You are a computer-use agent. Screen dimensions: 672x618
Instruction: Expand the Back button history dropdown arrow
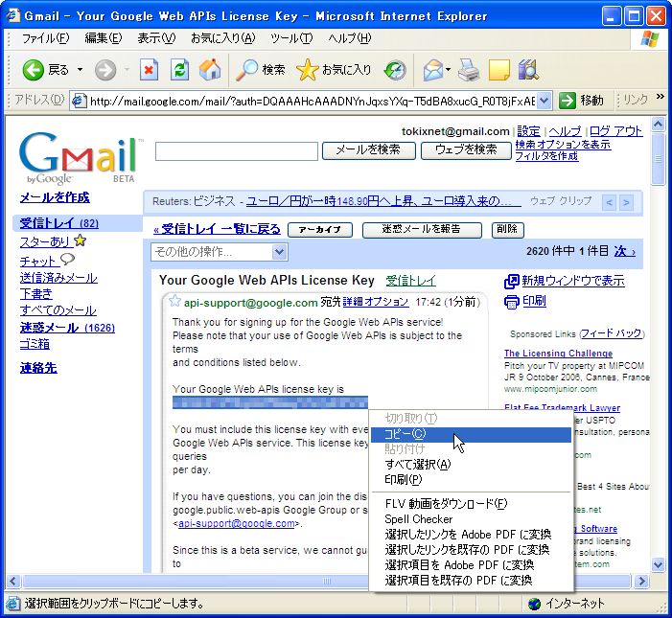(x=80, y=70)
